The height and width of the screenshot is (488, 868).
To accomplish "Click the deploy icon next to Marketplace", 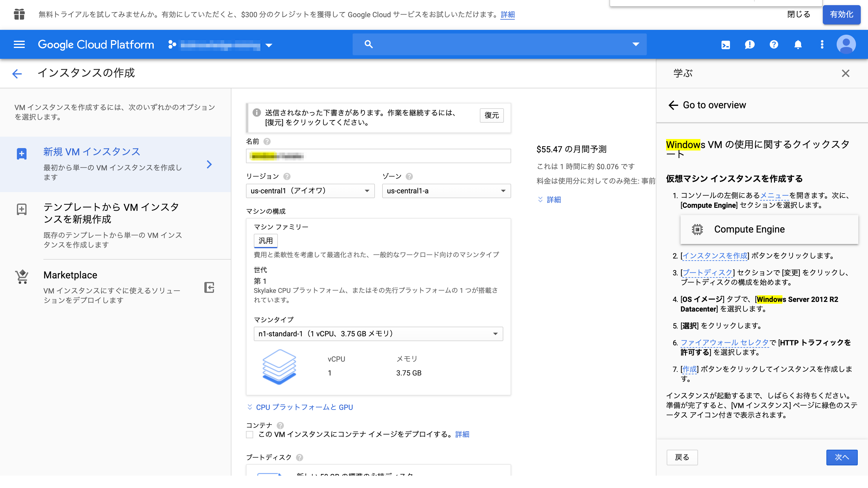I will (209, 288).
